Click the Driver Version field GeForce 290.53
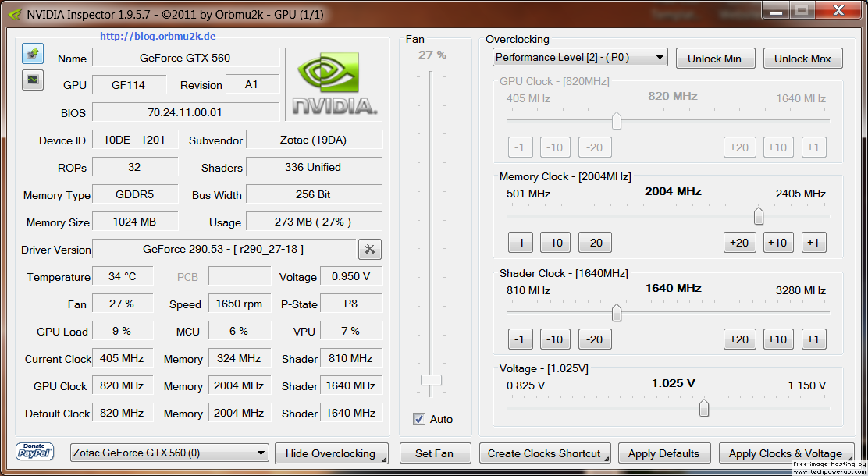Viewport: 868px width, 476px height. tap(224, 249)
